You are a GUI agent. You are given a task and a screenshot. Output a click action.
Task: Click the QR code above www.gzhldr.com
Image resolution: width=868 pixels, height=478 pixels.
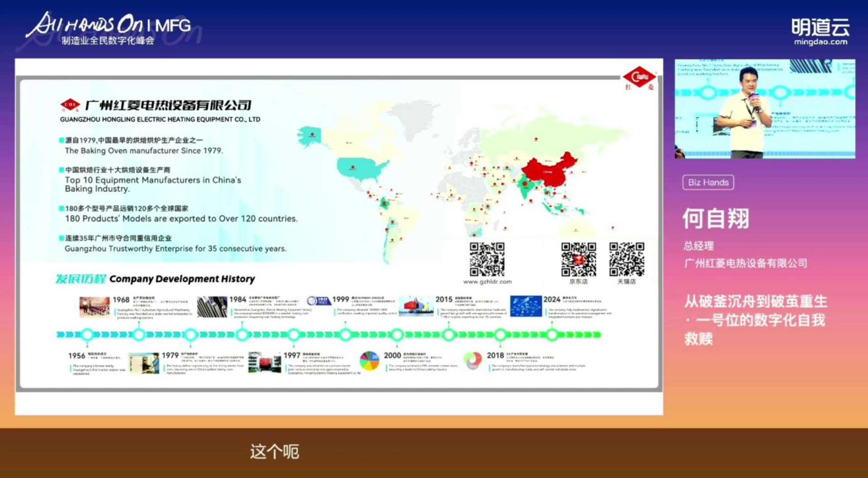coord(487,259)
